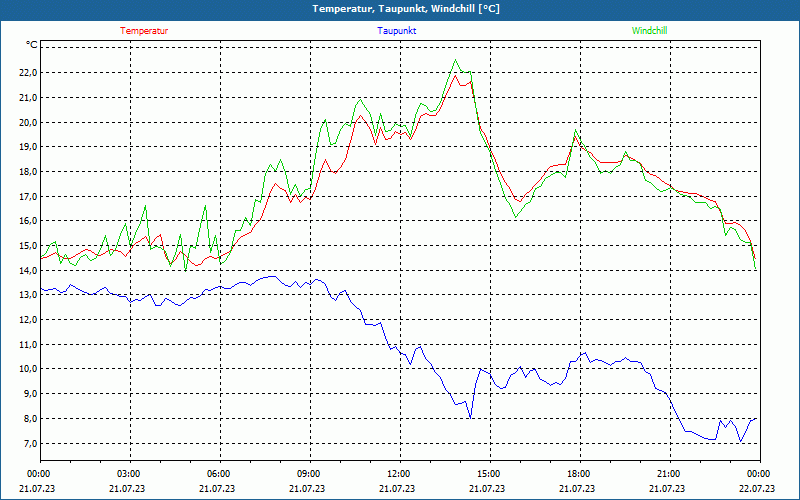This screenshot has width=800, height=500.
Task: Click the 7,0 y-axis value
Action: [30, 443]
